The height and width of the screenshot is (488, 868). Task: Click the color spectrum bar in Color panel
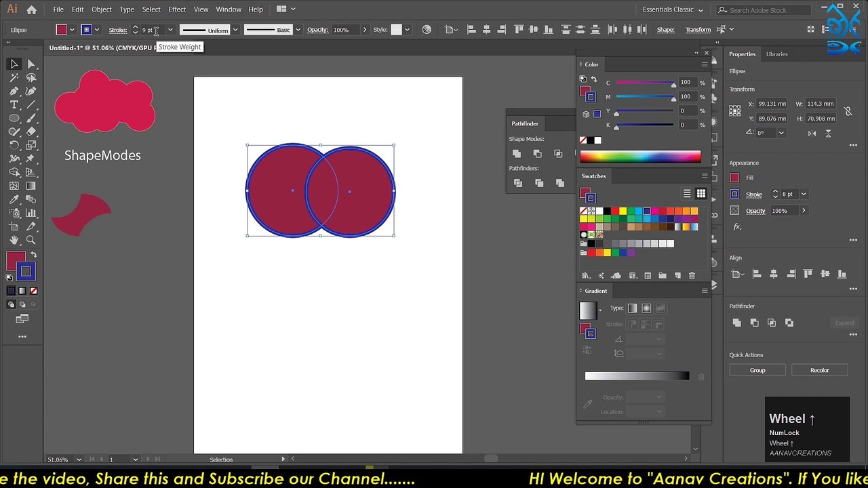[640, 157]
